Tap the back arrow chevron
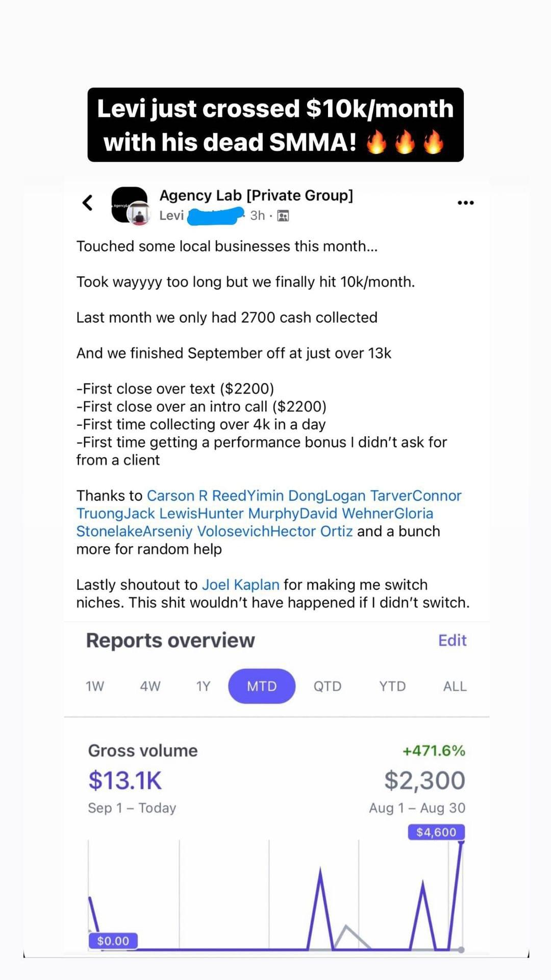Screen dimensions: 551x980 (88, 203)
